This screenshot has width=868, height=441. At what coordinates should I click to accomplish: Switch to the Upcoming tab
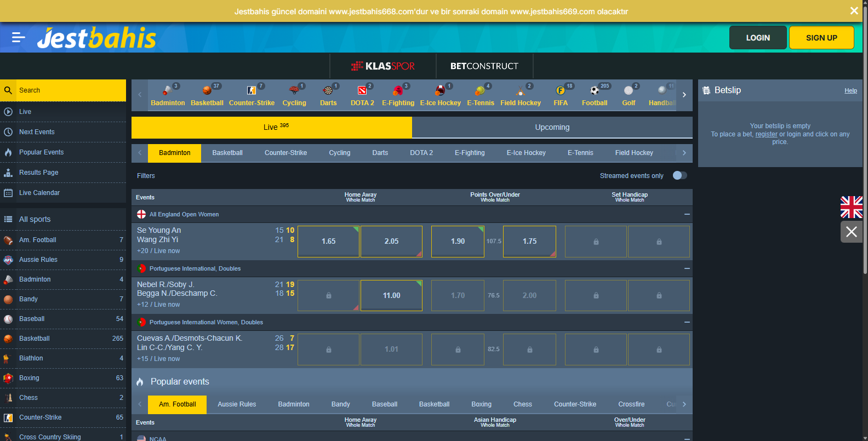coord(552,127)
